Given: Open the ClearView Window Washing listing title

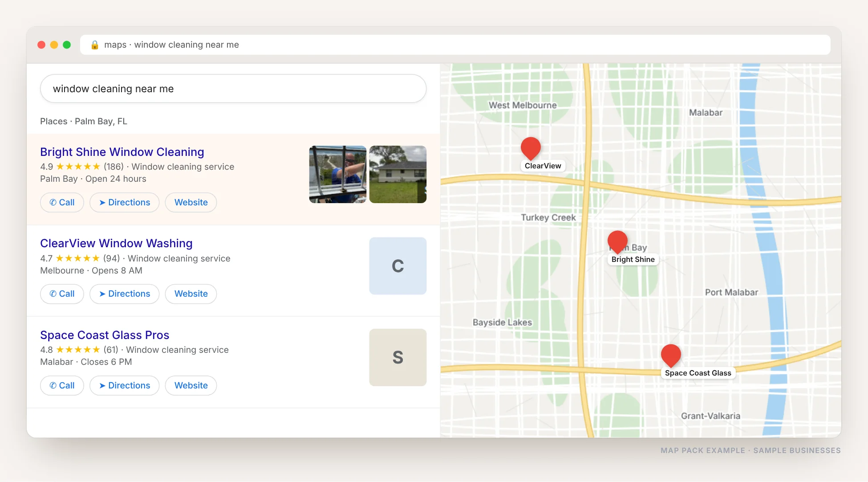Looking at the screenshot, I should coord(116,243).
